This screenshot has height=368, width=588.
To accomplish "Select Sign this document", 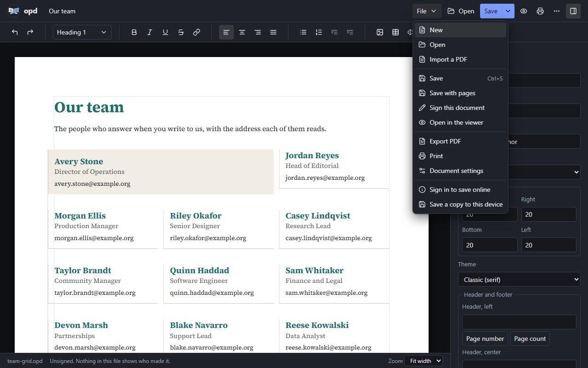I will (460, 108).
